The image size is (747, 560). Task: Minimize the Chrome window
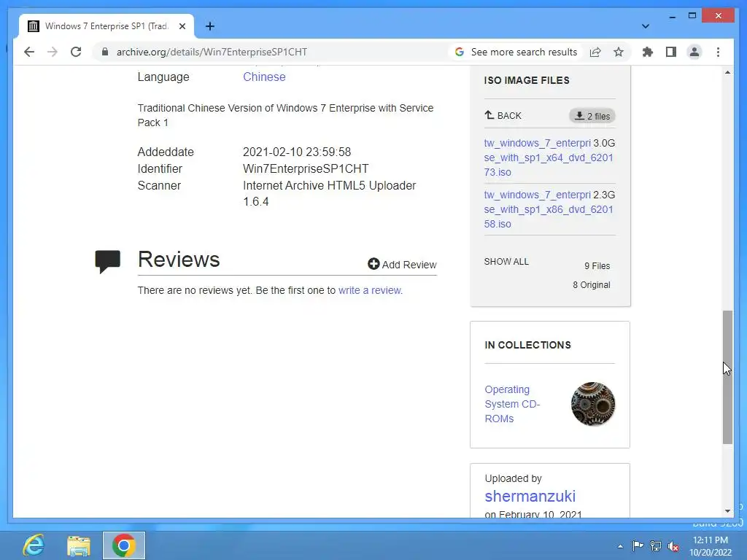click(672, 16)
